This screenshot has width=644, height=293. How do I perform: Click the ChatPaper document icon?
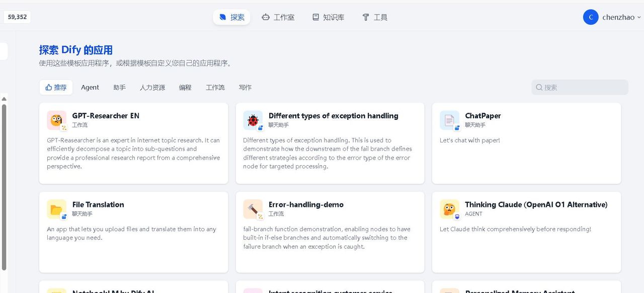pos(449,120)
